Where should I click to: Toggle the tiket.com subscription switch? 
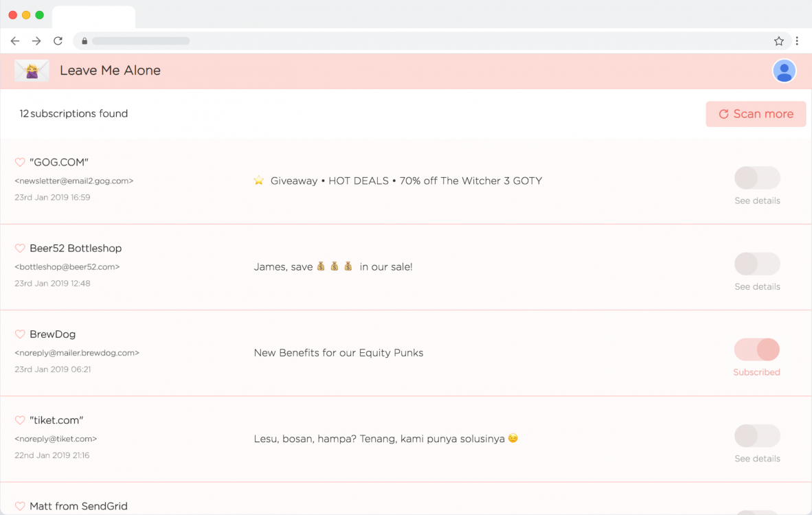click(757, 435)
